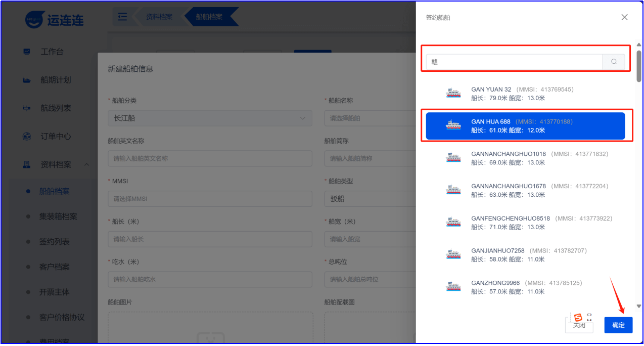This screenshot has height=346, width=644.
Task: Select GANNANCHANGHUO1018 from the ship list
Action: pyautogui.click(x=508, y=158)
